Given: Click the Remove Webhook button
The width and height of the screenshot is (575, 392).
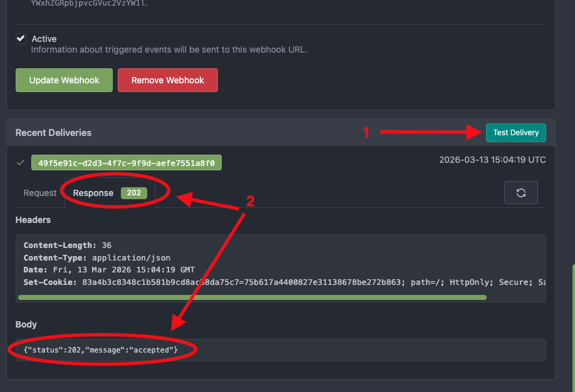Looking at the screenshot, I should 167,80.
